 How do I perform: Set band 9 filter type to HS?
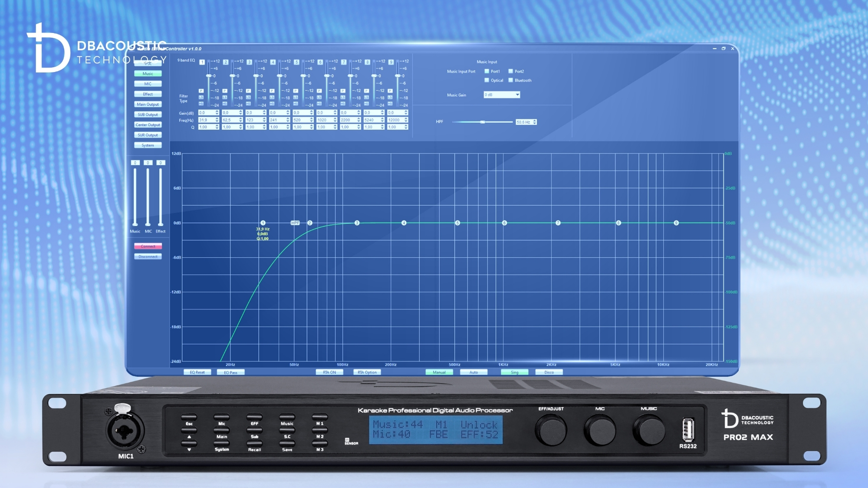tap(390, 104)
